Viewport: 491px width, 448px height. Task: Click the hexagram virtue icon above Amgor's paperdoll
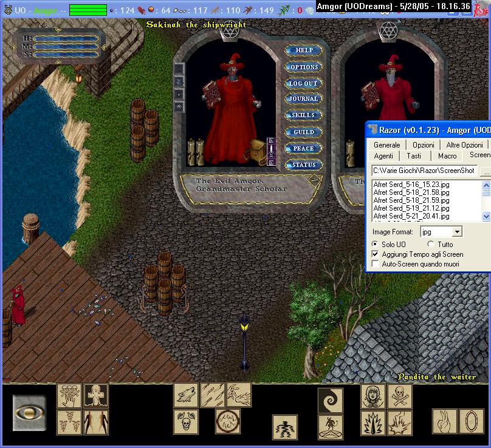point(231,32)
